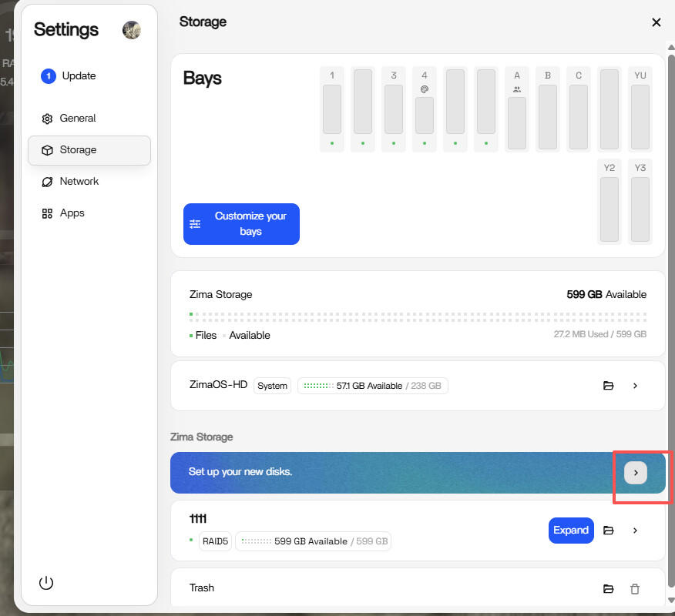The height and width of the screenshot is (616, 675).
Task: Switch to Network settings
Action: tap(79, 182)
